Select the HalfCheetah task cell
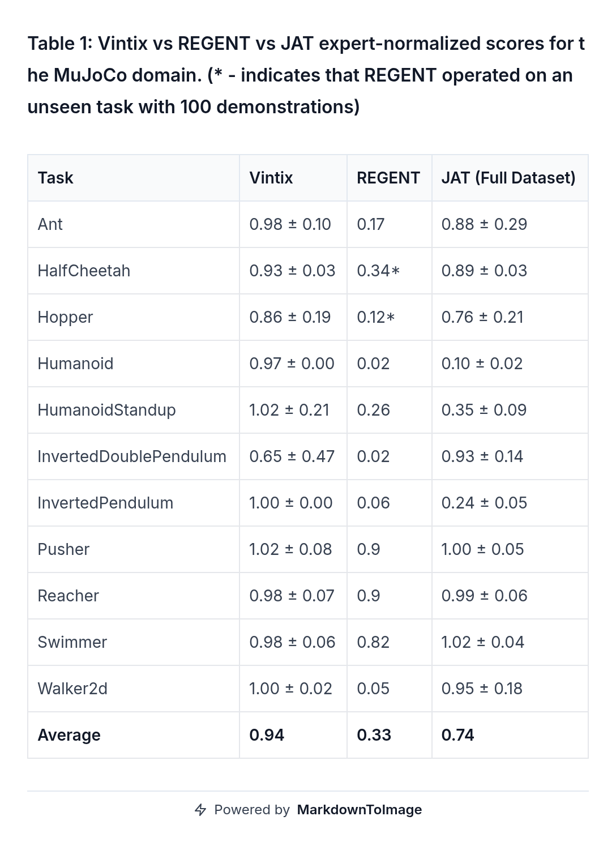The image size is (616, 846). (x=84, y=271)
